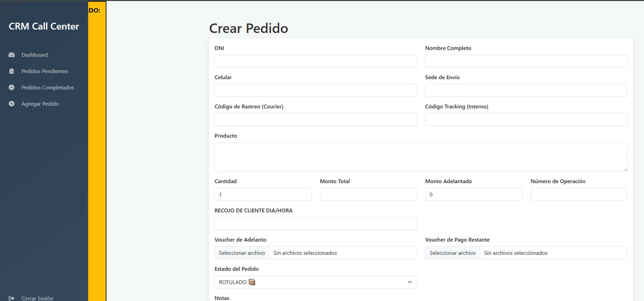Click the Dashboard gauge icon
The image size is (644, 301).
(12, 55)
